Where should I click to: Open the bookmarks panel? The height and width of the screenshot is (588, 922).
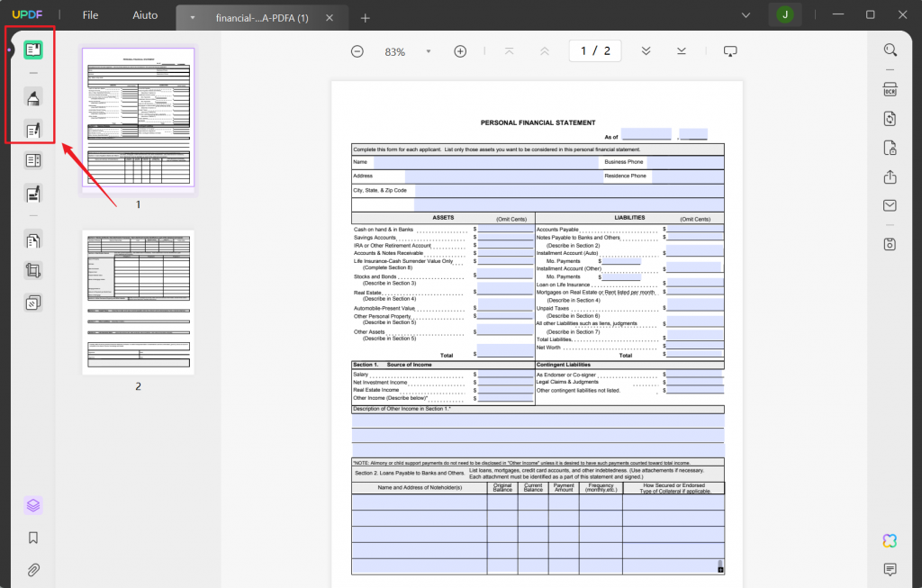click(x=32, y=538)
